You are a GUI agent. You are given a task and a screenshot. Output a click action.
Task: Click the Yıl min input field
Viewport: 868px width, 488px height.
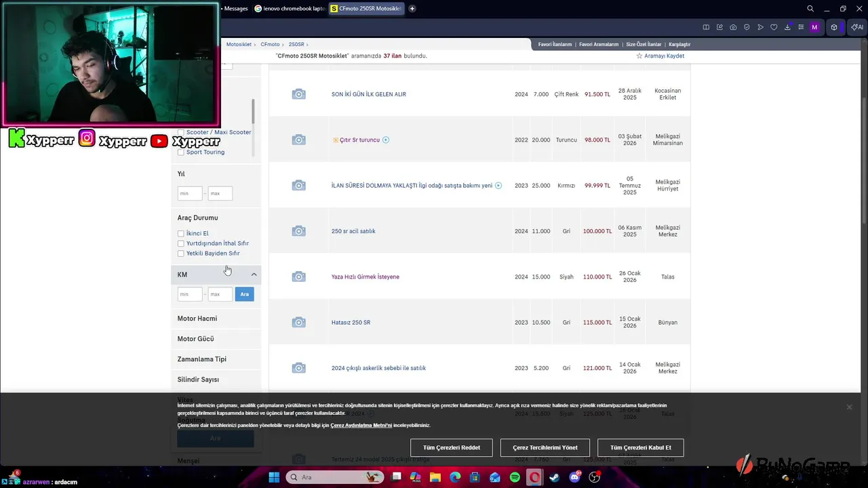click(x=190, y=194)
